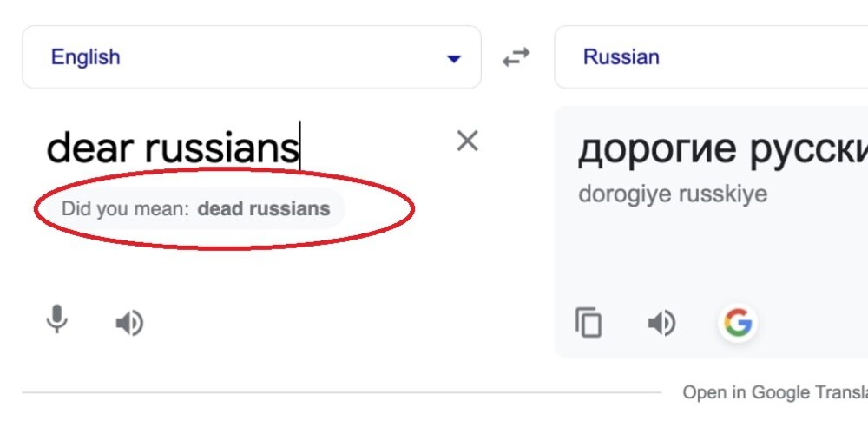Swap the English and Russian languages
The height and width of the screenshot is (434, 868).
click(516, 57)
